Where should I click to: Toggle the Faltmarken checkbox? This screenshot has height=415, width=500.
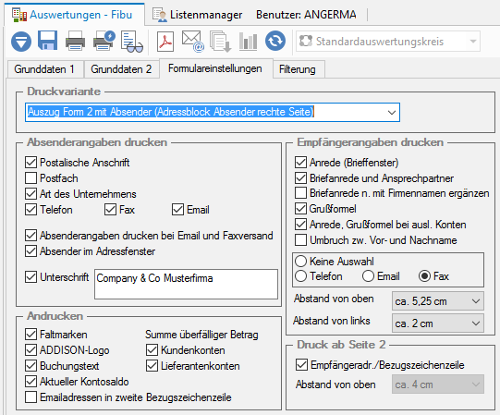[x=31, y=334]
